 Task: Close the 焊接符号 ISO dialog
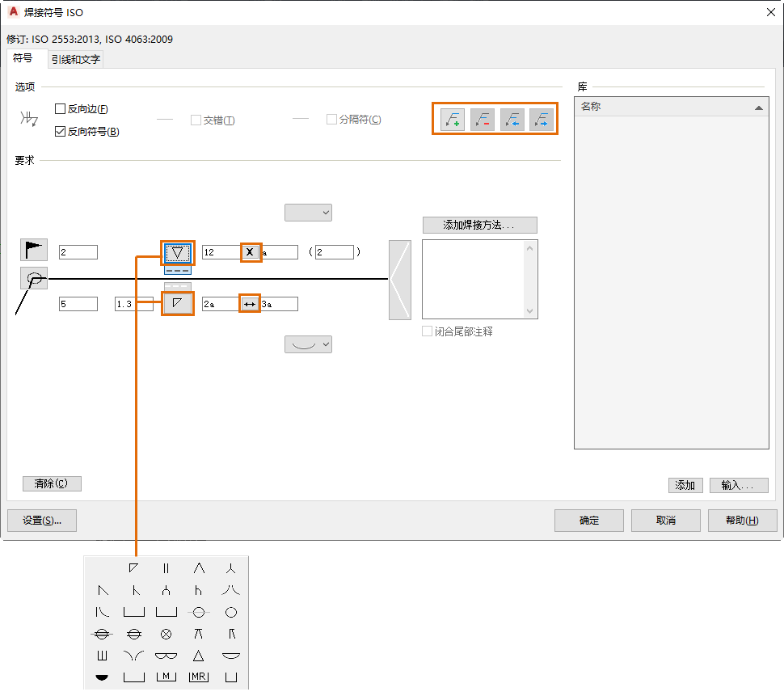click(x=770, y=12)
